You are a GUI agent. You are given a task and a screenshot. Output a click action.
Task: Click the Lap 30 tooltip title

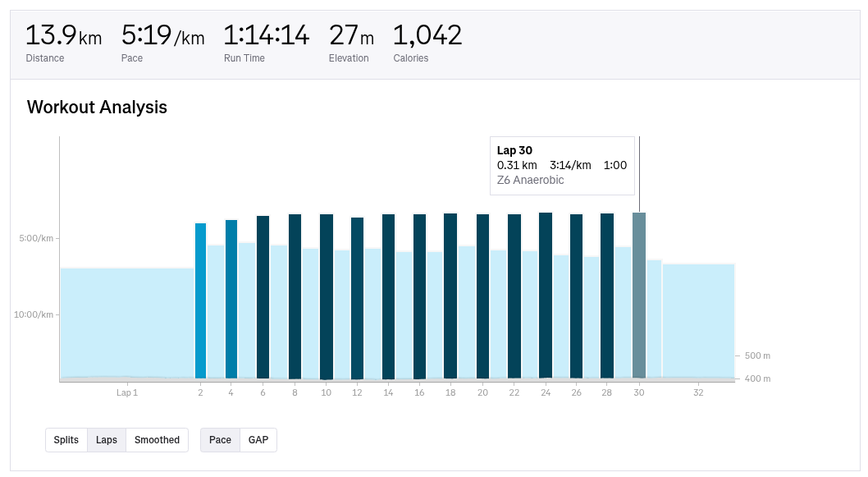click(x=515, y=150)
